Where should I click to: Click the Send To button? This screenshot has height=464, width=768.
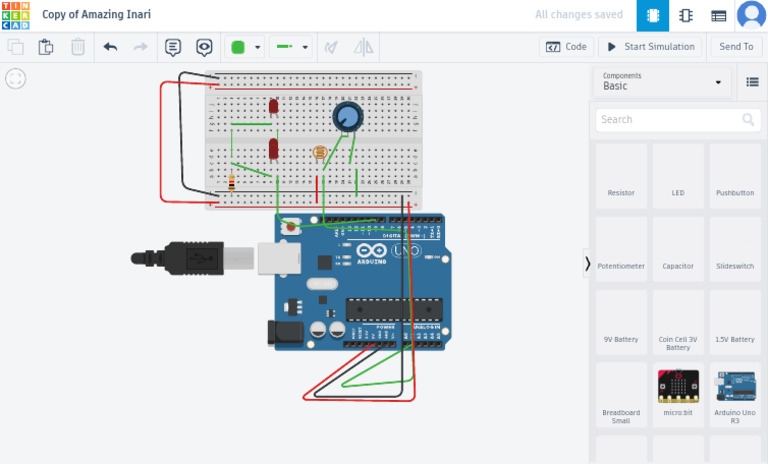pos(736,47)
